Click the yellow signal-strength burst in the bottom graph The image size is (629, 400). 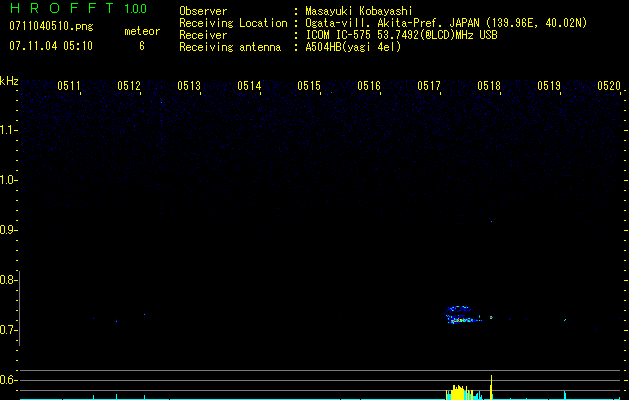pyautogui.click(x=460, y=392)
